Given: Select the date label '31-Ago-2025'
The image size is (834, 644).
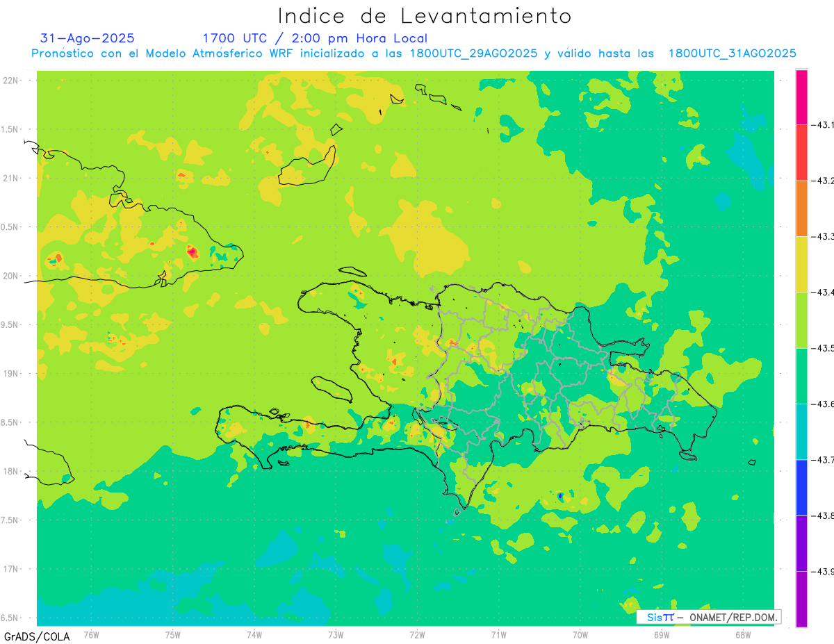Looking at the screenshot, I should 88,38.
